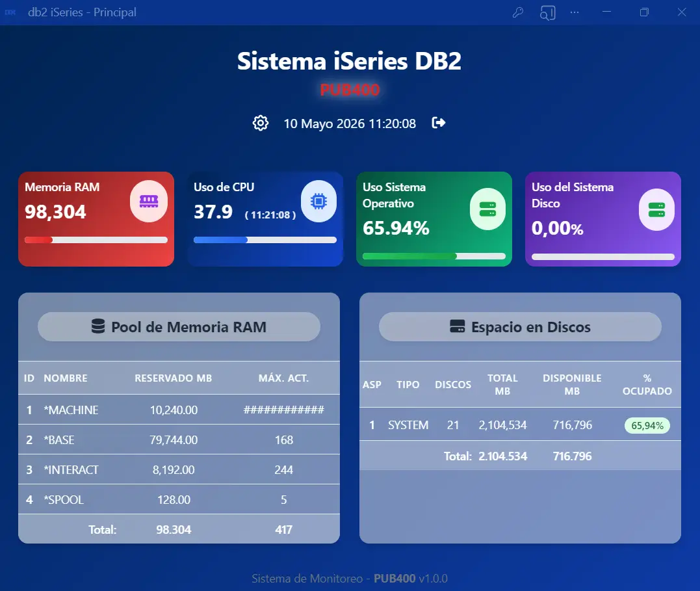The width and height of the screenshot is (700, 591).
Task: Click the DISPONIBLE MB column header
Action: (x=572, y=385)
